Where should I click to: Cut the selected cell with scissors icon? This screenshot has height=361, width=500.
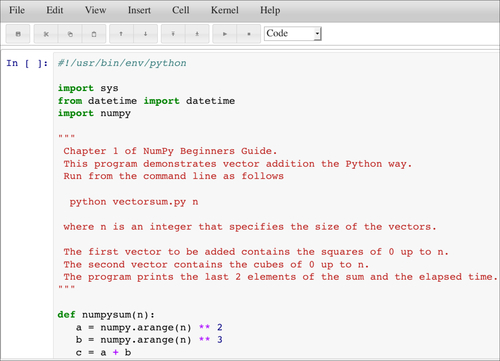click(46, 34)
